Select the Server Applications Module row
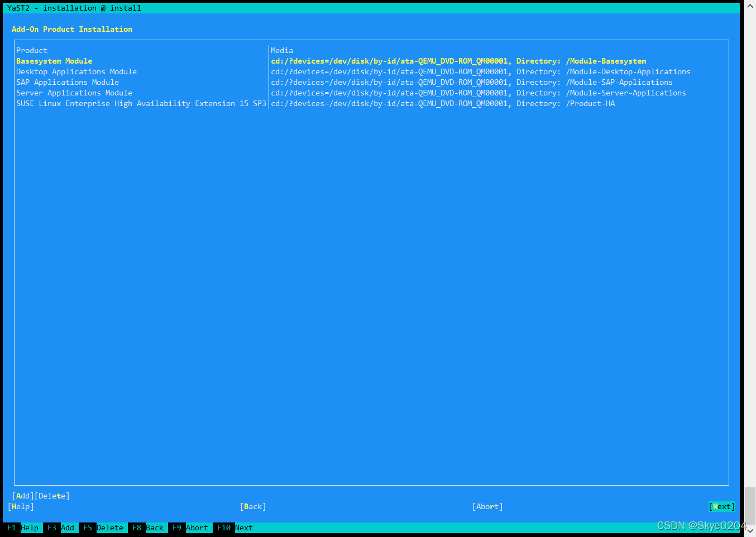The image size is (756, 537). click(371, 93)
